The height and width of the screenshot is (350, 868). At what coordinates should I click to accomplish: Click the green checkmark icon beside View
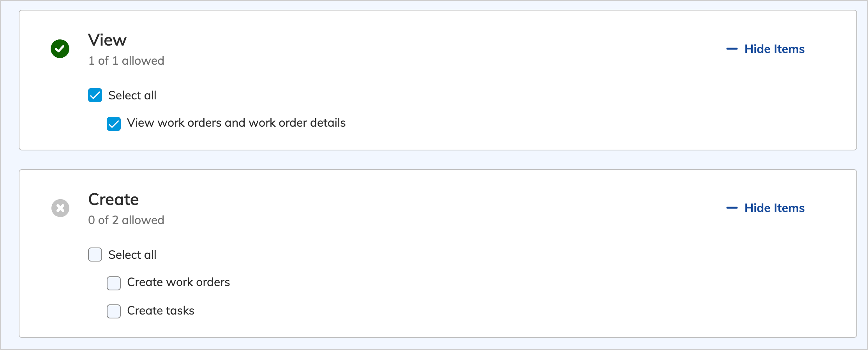coord(60,49)
